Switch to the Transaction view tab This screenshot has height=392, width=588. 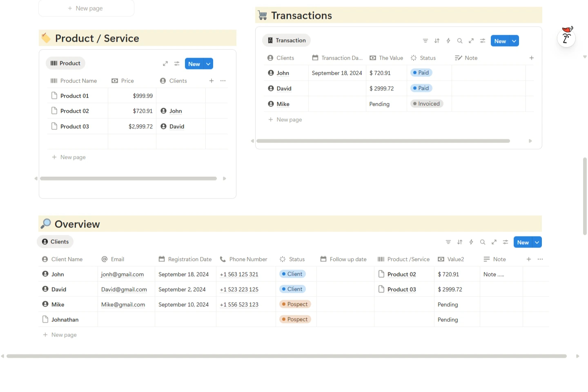point(286,40)
